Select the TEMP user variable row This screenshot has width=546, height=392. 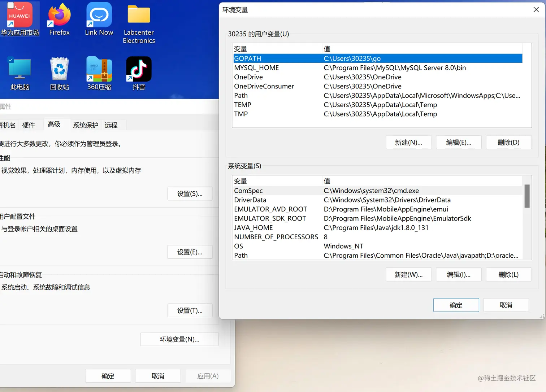pyautogui.click(x=378, y=105)
